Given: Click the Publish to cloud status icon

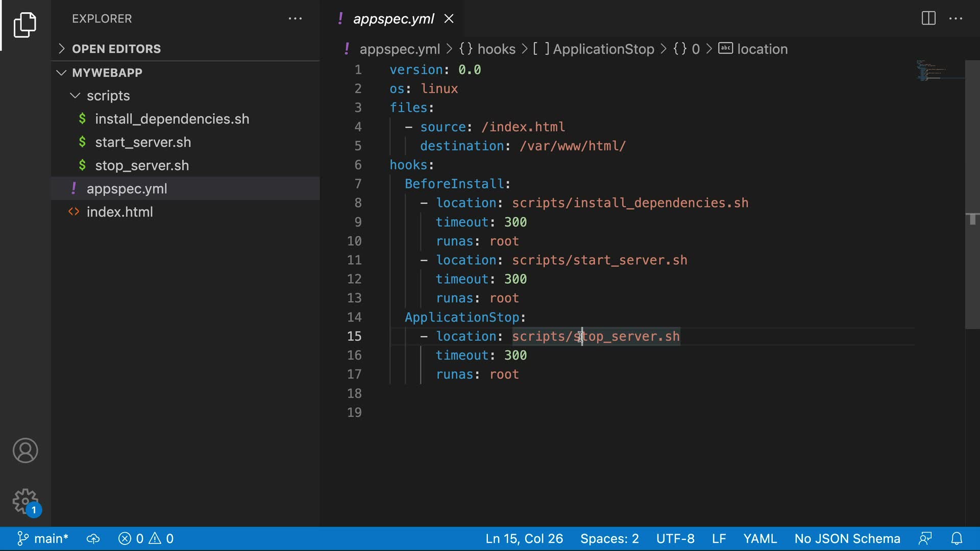Looking at the screenshot, I should point(93,539).
